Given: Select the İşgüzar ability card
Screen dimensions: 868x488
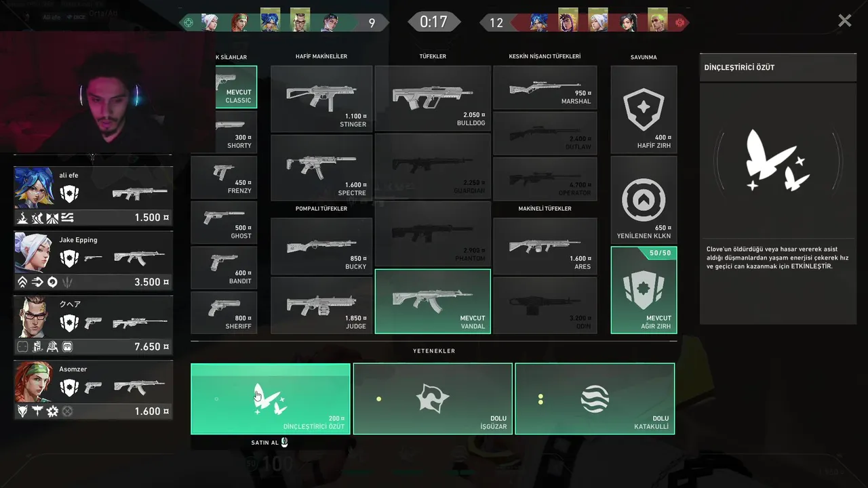Looking at the screenshot, I should point(433,399).
